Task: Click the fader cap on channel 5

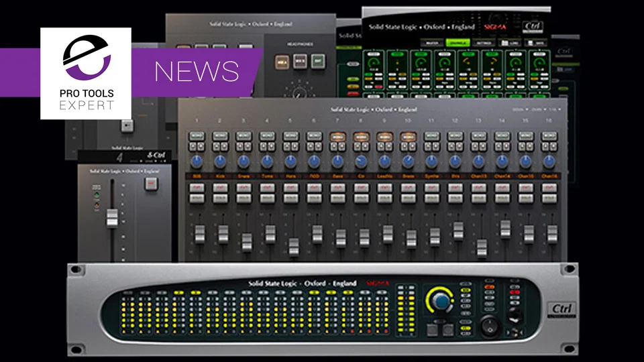Action: click(294, 247)
